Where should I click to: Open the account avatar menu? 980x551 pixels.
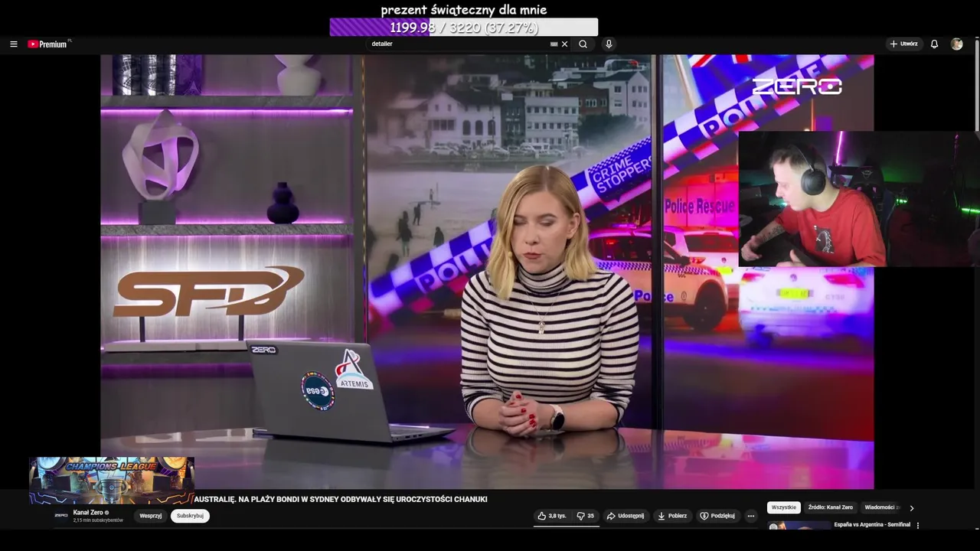point(956,44)
